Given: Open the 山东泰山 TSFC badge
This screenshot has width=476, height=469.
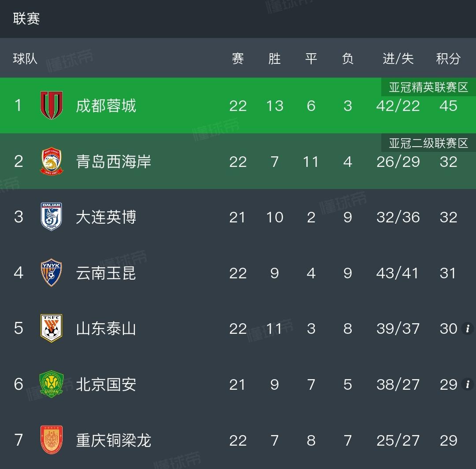Looking at the screenshot, I should [x=51, y=328].
